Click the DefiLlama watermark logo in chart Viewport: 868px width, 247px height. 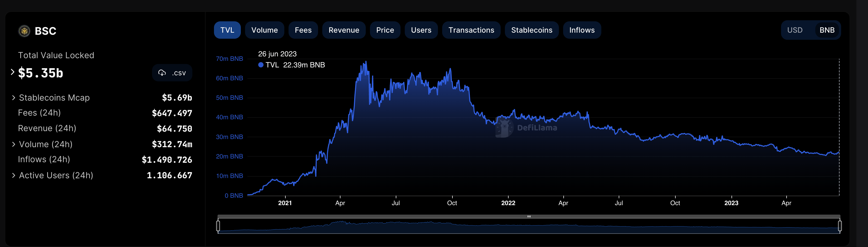(x=504, y=128)
